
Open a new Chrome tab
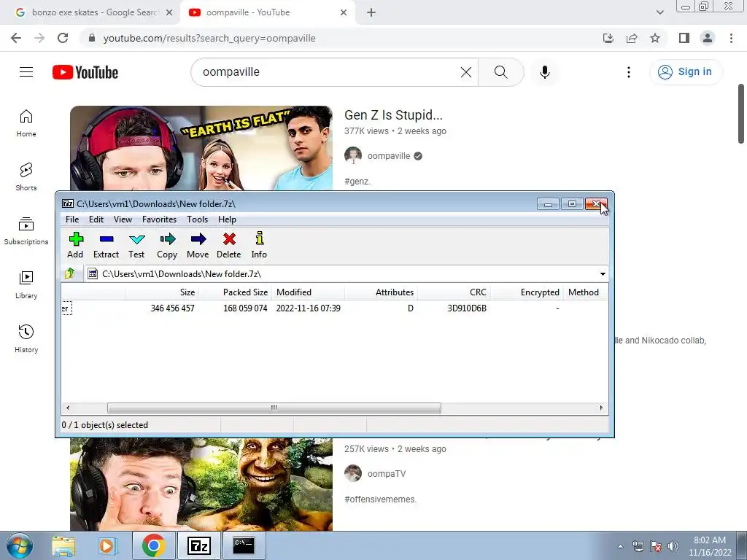[371, 12]
